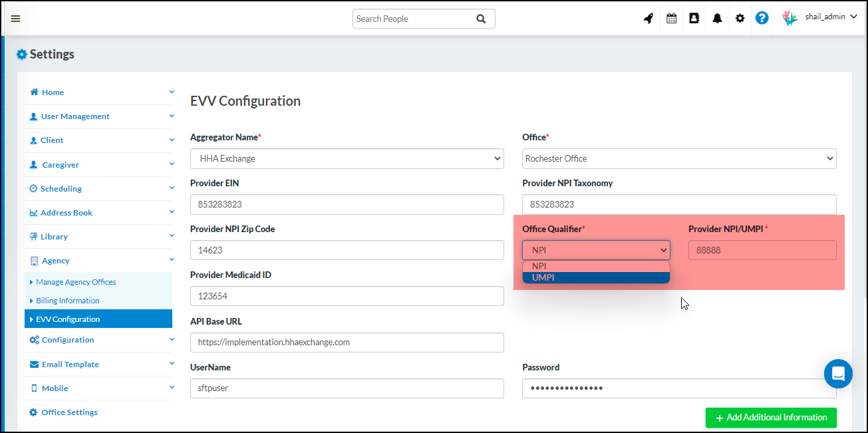Viewport: 868px width, 433px height.
Task: Open the calendar icon in header
Action: tap(672, 19)
